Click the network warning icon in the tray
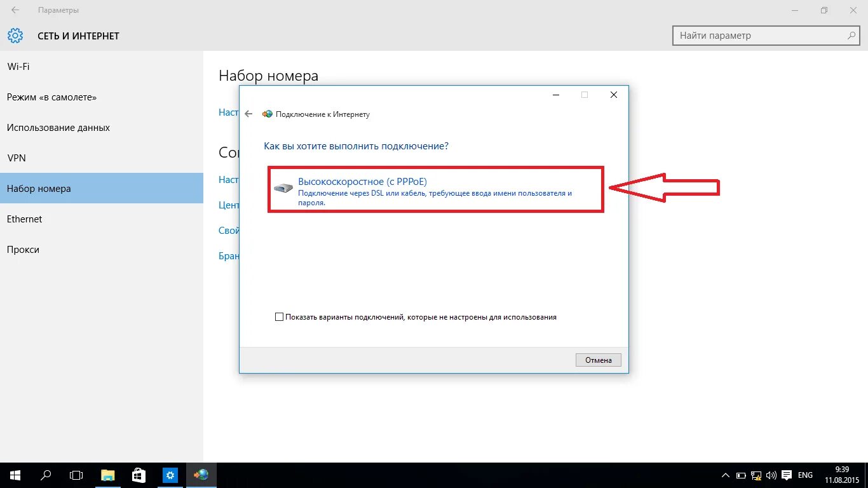This screenshot has width=868, height=488. [x=756, y=475]
